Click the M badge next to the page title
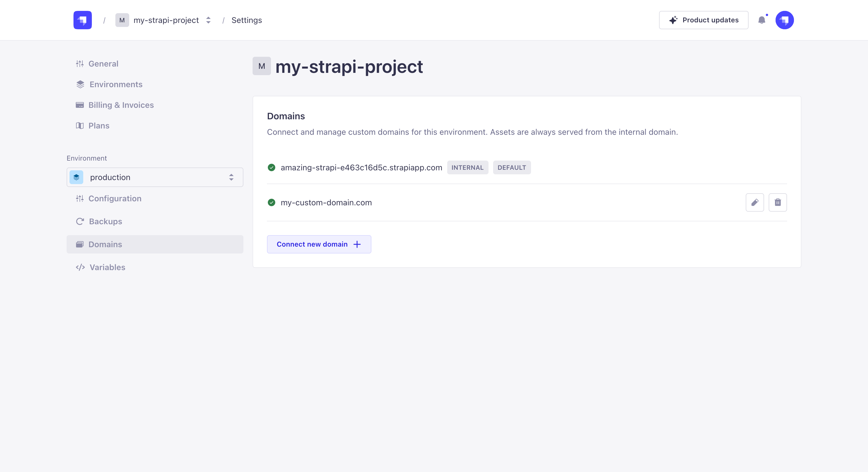868x472 pixels. point(262,66)
